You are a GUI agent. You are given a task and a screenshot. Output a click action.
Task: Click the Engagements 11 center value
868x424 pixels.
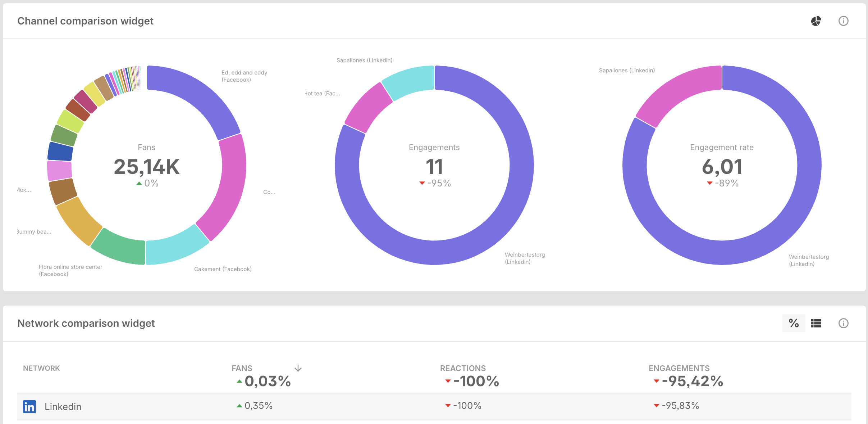434,167
